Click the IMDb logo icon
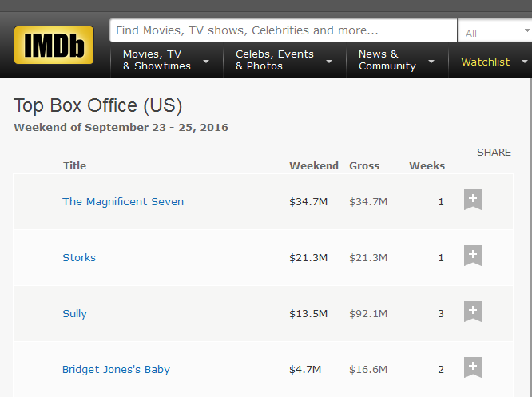The height and width of the screenshot is (397, 532). coord(54,46)
